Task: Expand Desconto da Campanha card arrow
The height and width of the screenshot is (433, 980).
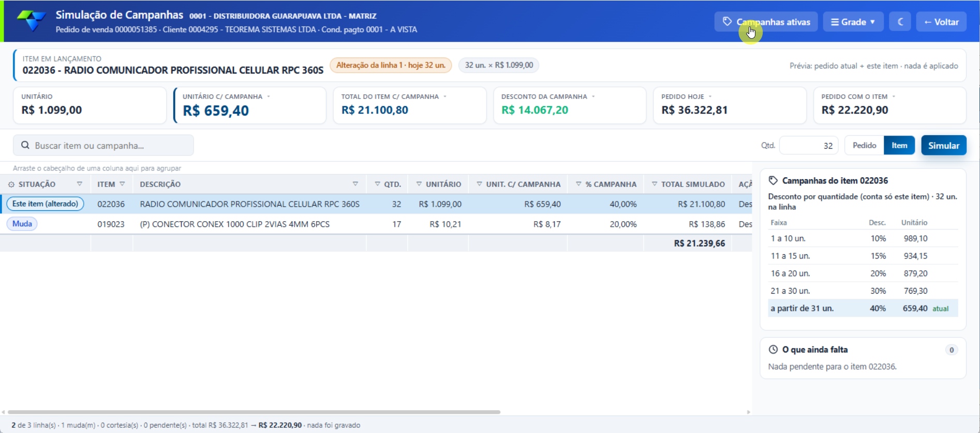Action: 593,97
